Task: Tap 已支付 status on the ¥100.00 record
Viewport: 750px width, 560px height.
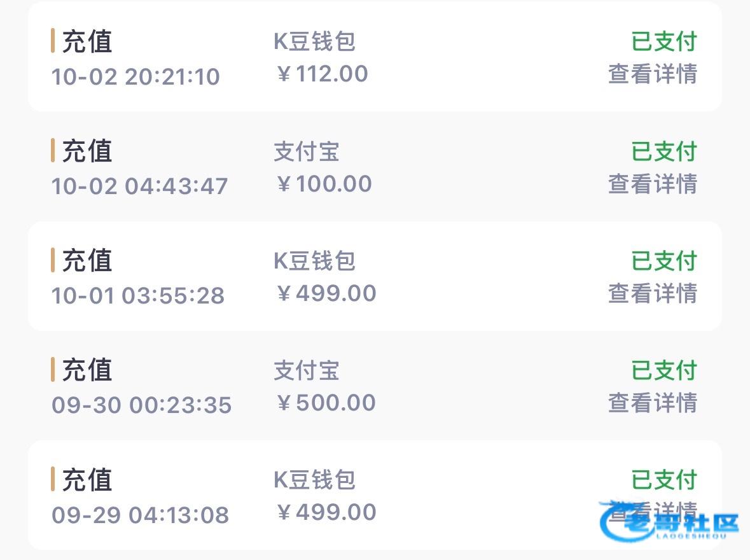Action: 663,152
